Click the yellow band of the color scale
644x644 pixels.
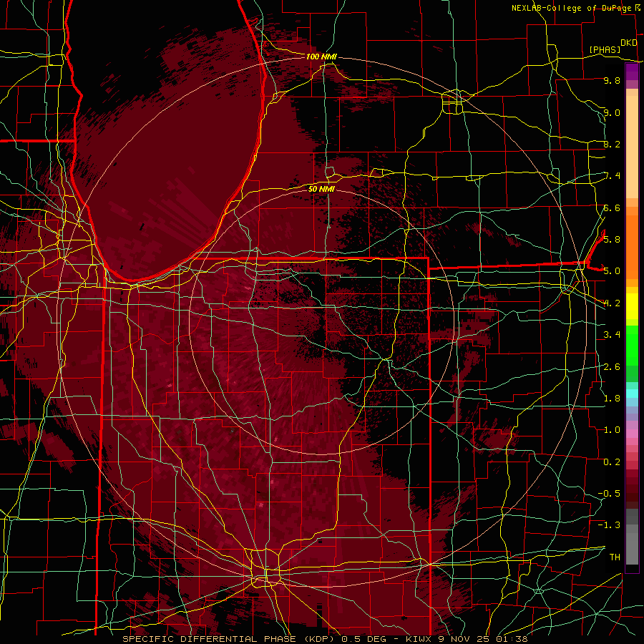(x=632, y=306)
